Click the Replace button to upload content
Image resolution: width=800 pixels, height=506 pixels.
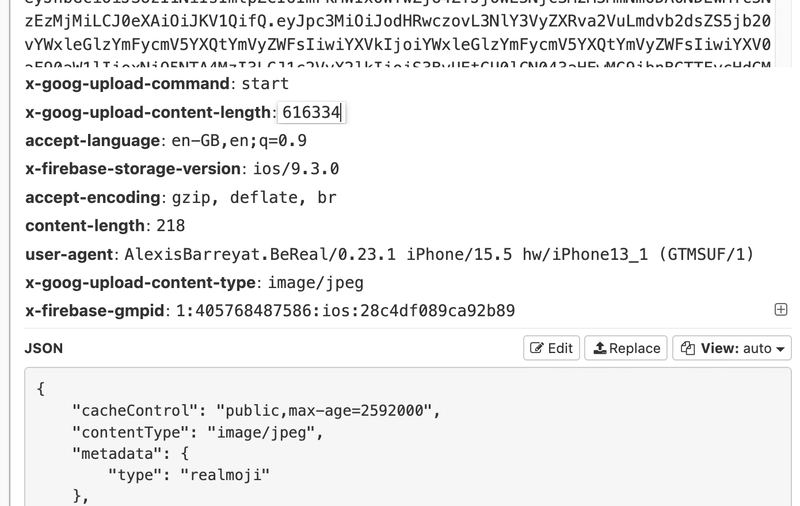[626, 348]
